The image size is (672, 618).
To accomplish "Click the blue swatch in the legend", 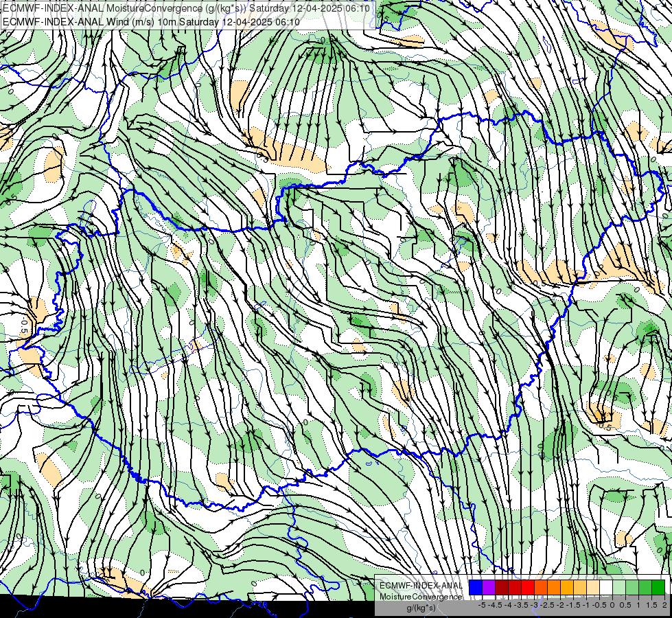I will [x=475, y=587].
